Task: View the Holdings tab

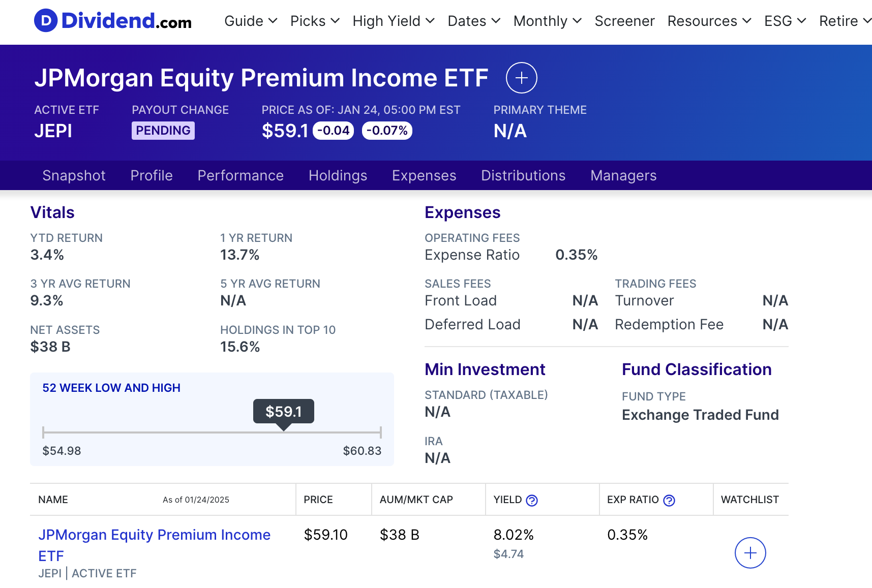Action: tap(338, 175)
